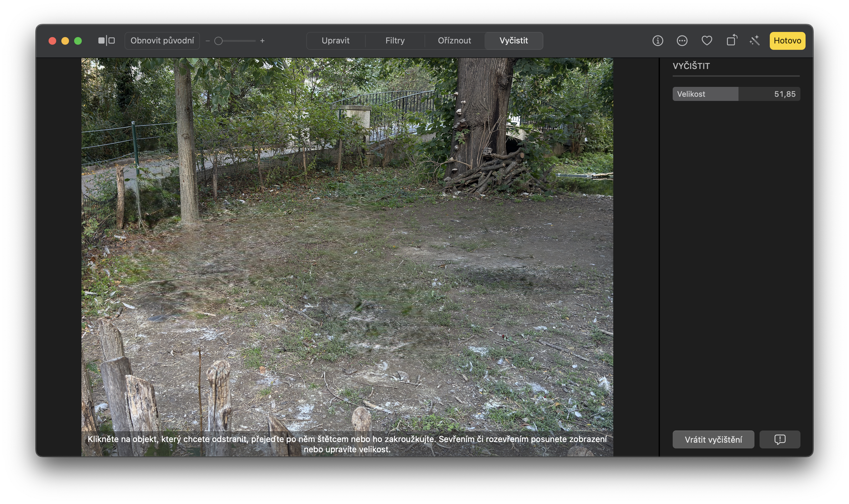
Task: Switch to the Filtry tab
Action: (394, 41)
